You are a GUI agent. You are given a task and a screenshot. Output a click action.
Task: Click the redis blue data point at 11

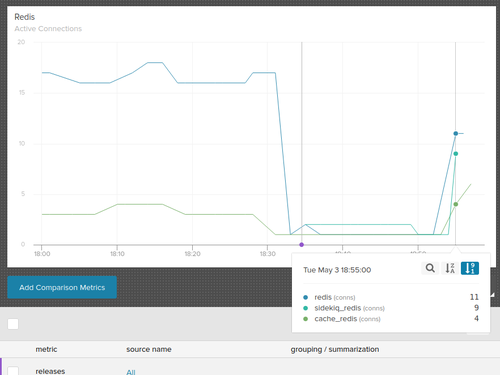455,133
